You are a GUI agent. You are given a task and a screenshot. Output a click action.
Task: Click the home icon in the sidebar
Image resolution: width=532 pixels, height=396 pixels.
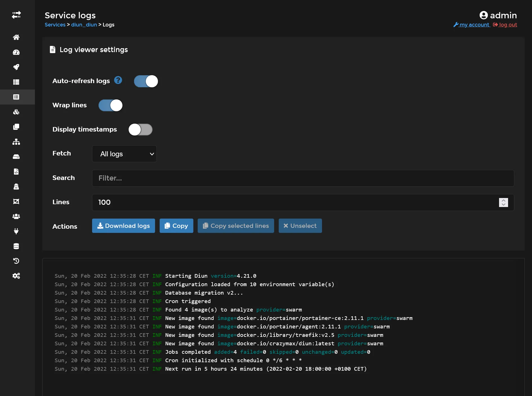[16, 37]
